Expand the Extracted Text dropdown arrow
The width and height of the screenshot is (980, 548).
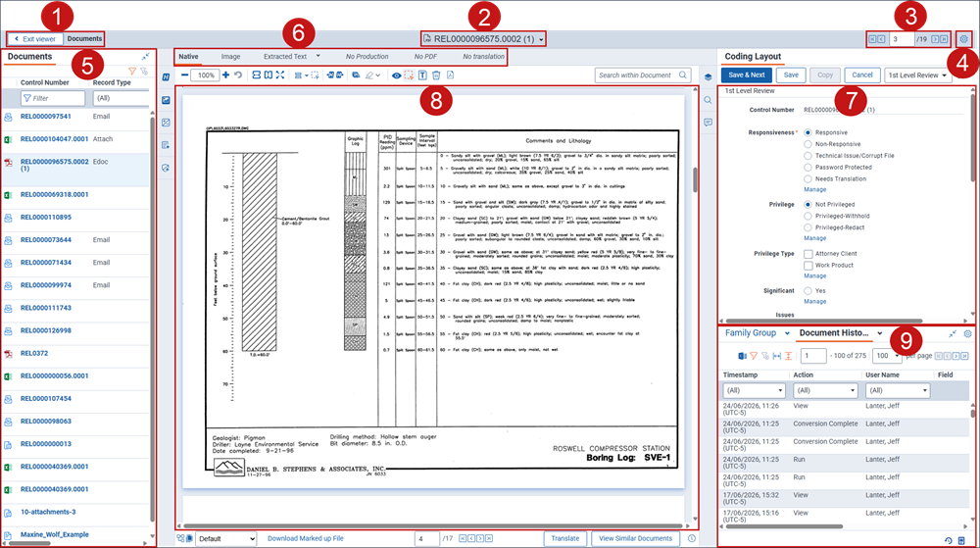coord(318,56)
